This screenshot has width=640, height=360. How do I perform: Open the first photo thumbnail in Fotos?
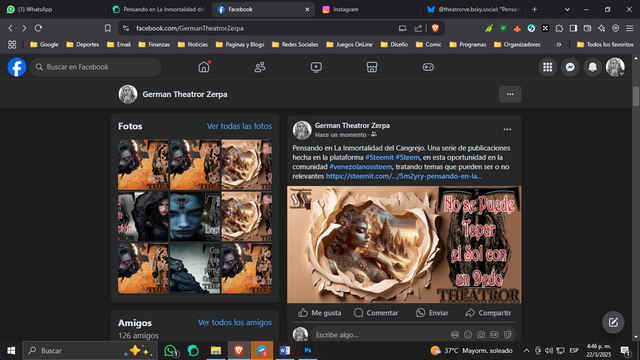tap(143, 164)
